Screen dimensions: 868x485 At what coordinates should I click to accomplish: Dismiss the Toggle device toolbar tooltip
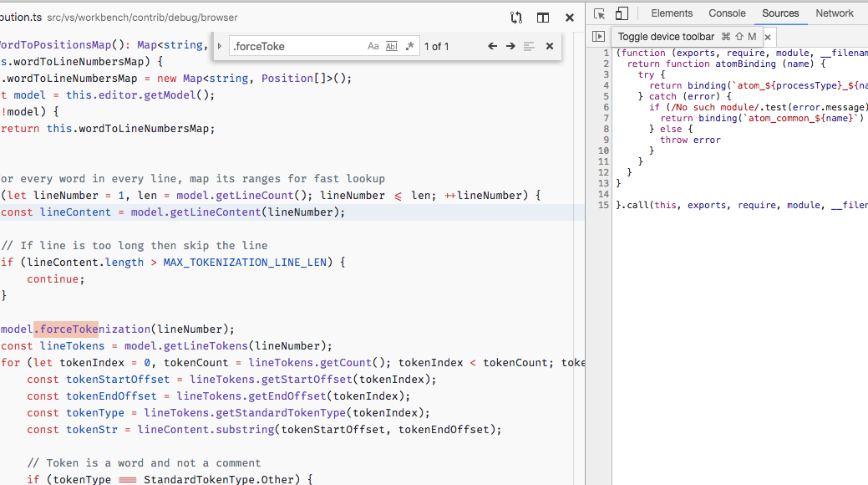768,36
